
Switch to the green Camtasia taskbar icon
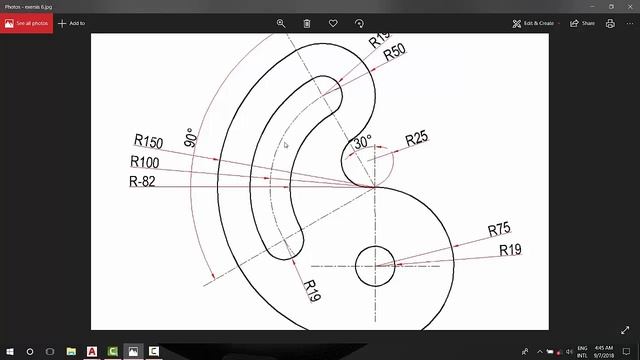(x=113, y=351)
